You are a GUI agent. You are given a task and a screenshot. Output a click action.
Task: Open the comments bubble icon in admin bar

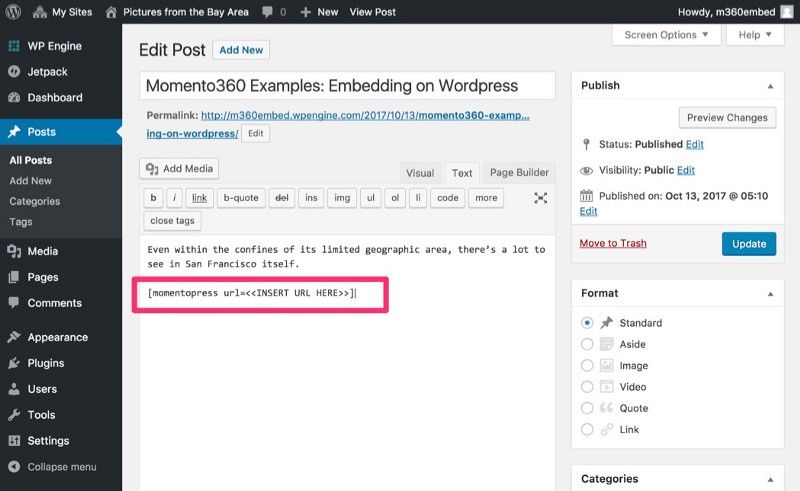[x=267, y=12]
